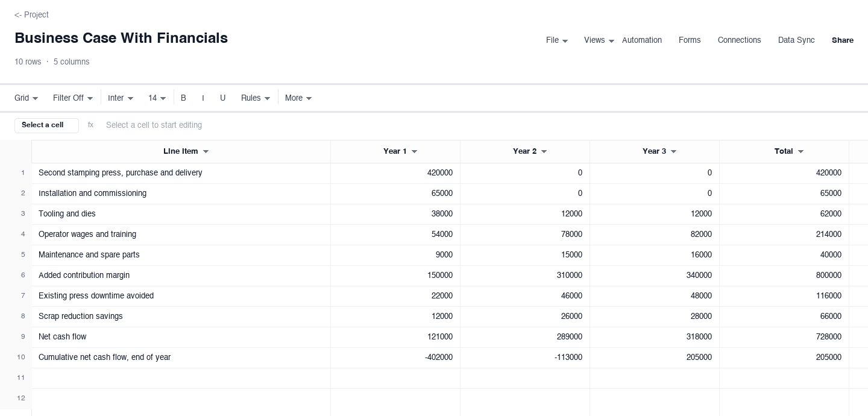
Task: Select Year 2 value 78000
Action: coord(525,235)
